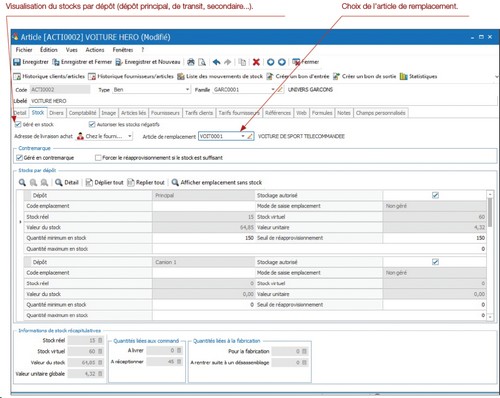Image resolution: width=500 pixels, height=398 pixels.
Task: Toggle Stockage autorisé for Camion 1 depot
Action: [435, 262]
